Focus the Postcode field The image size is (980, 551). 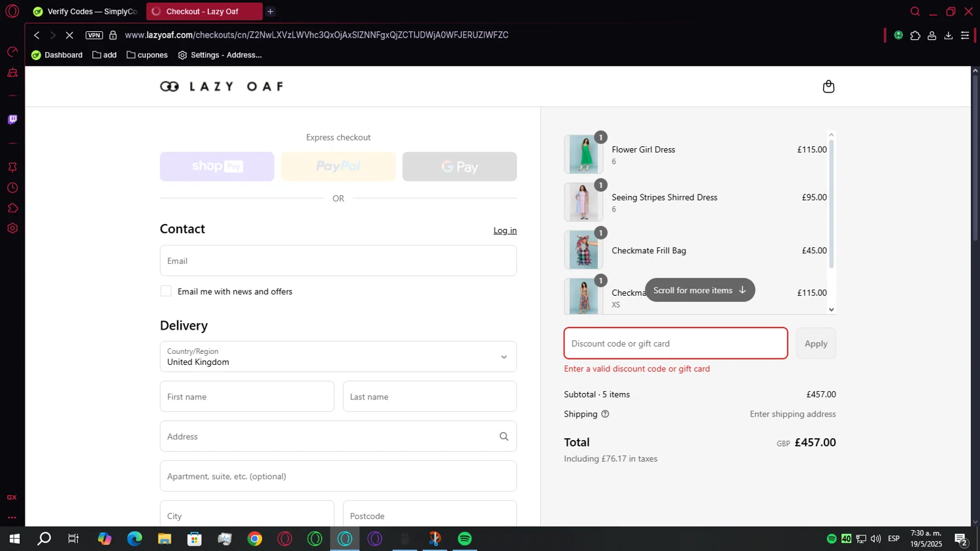(430, 514)
